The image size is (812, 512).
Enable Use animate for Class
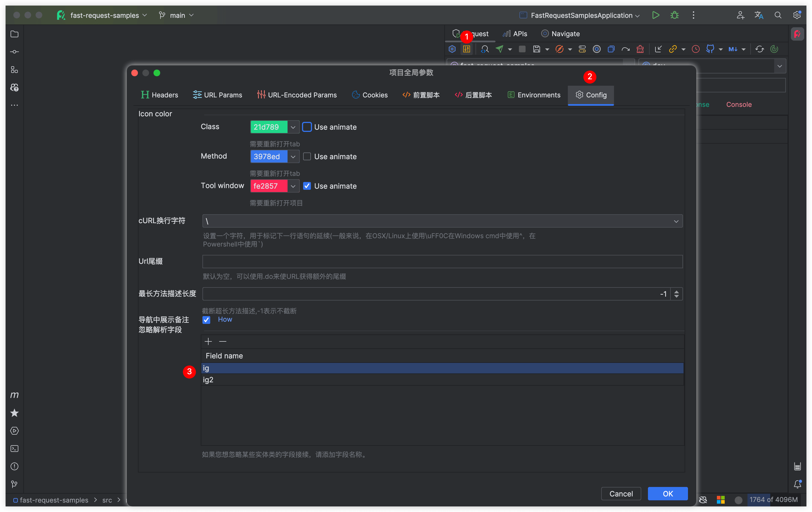tap(307, 127)
